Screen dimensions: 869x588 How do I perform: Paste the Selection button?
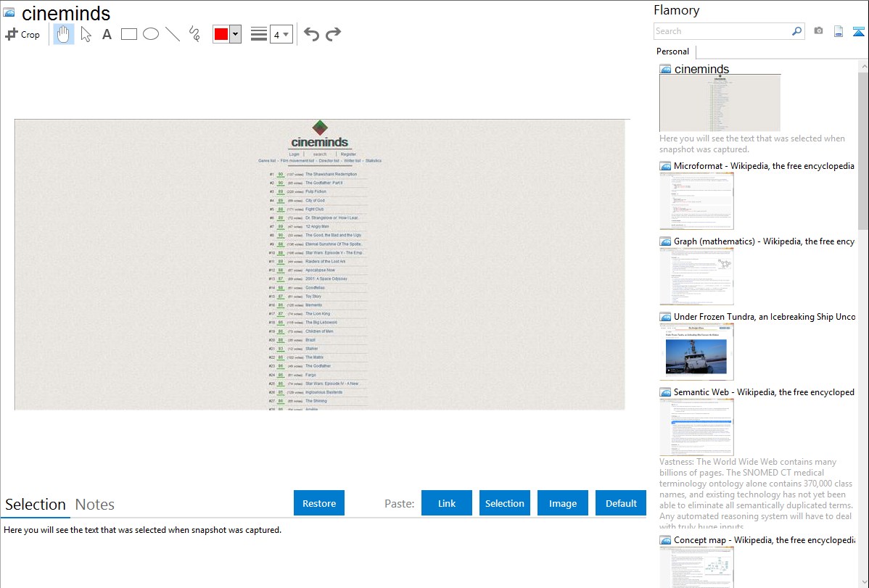point(504,503)
